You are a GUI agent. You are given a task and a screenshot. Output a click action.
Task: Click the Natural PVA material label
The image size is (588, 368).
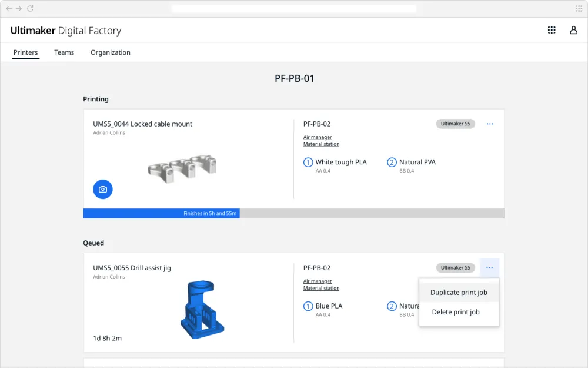pos(417,162)
